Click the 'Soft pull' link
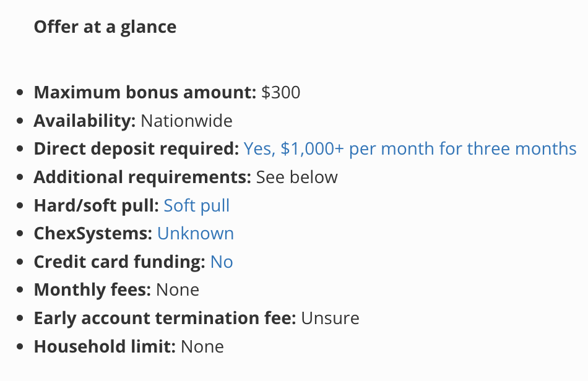This screenshot has width=588, height=381. (x=196, y=206)
